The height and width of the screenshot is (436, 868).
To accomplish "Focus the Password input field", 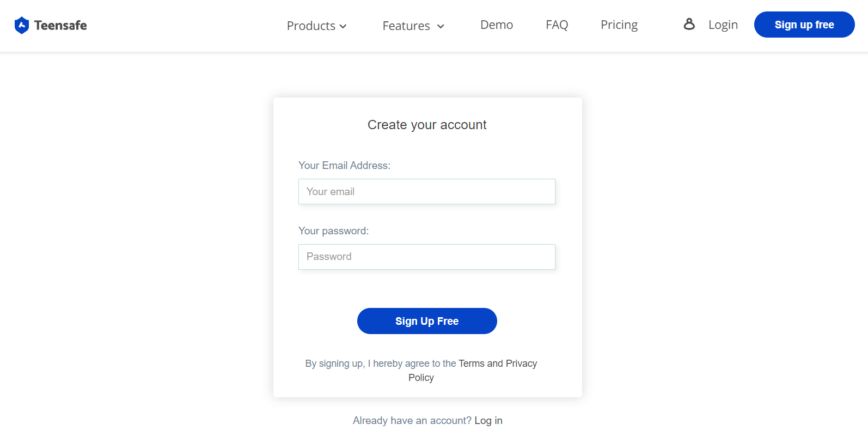I will tap(427, 257).
